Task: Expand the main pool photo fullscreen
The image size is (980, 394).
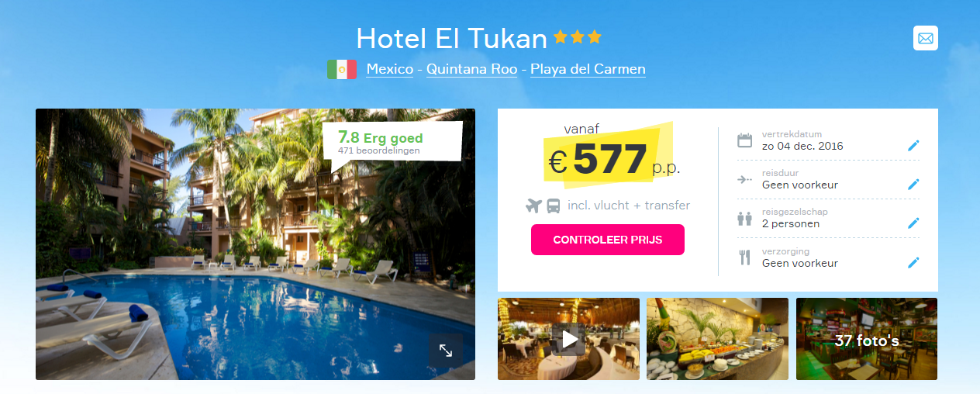Action: pos(446,350)
